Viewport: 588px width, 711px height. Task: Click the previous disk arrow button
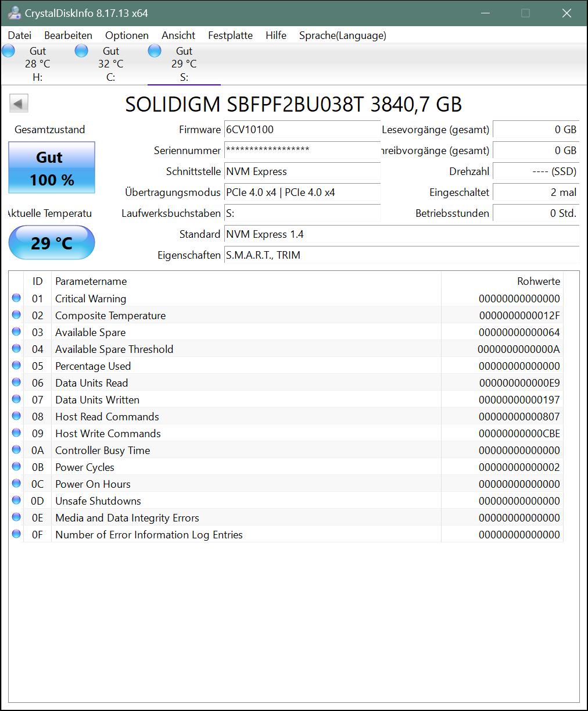[19, 104]
